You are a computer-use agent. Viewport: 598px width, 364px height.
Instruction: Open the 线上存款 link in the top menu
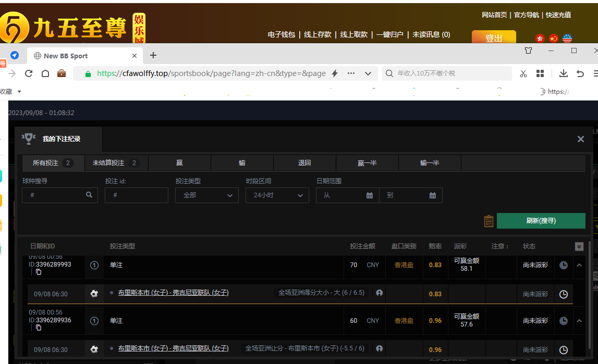tap(318, 34)
